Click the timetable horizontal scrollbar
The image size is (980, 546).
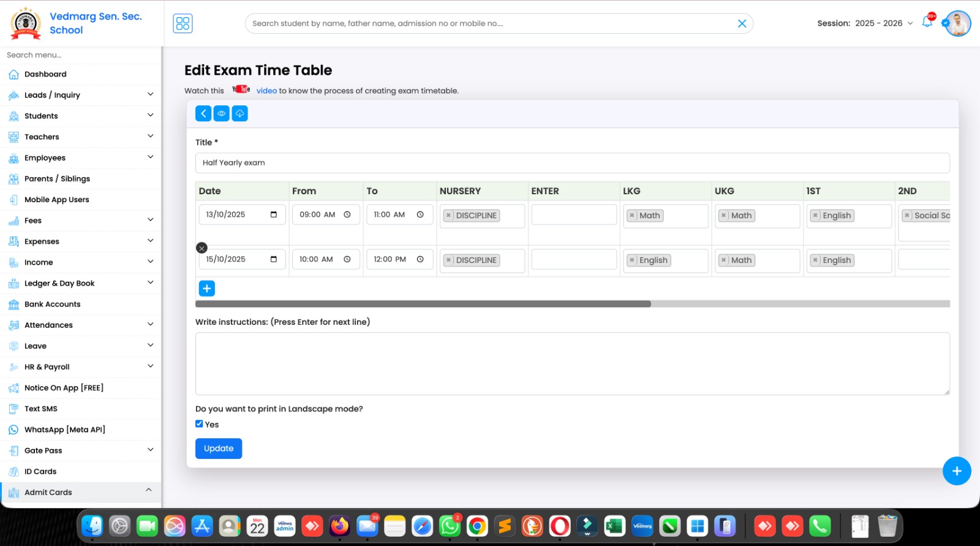click(x=423, y=304)
